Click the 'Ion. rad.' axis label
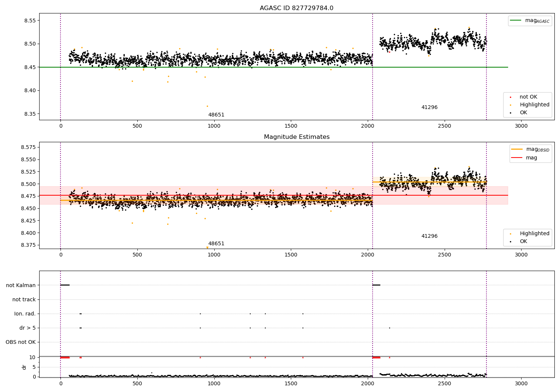Viewport: 560px width, 392px height. click(25, 314)
